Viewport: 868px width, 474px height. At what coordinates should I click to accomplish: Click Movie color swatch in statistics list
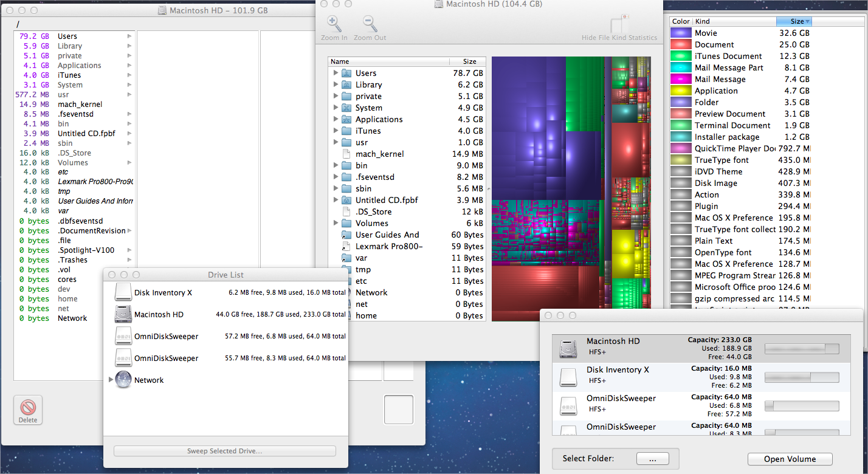(x=681, y=33)
